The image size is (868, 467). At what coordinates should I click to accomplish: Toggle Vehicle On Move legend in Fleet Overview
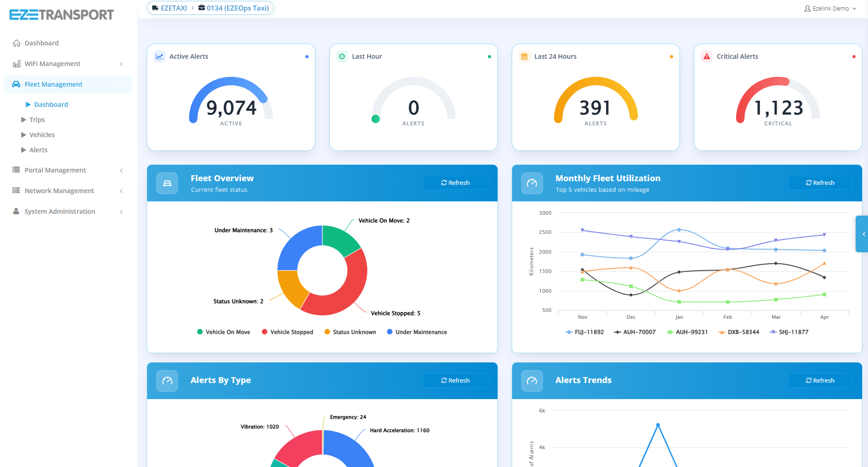(x=224, y=332)
